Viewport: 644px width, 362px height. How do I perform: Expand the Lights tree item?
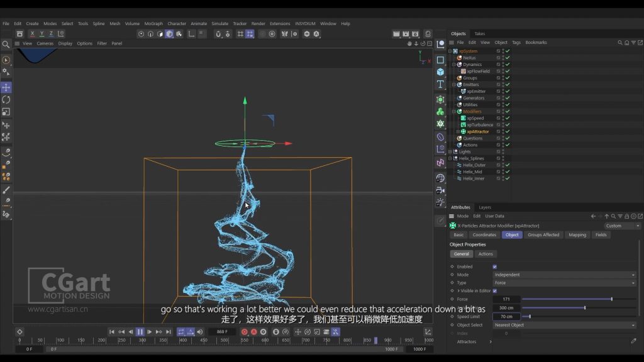tap(450, 152)
